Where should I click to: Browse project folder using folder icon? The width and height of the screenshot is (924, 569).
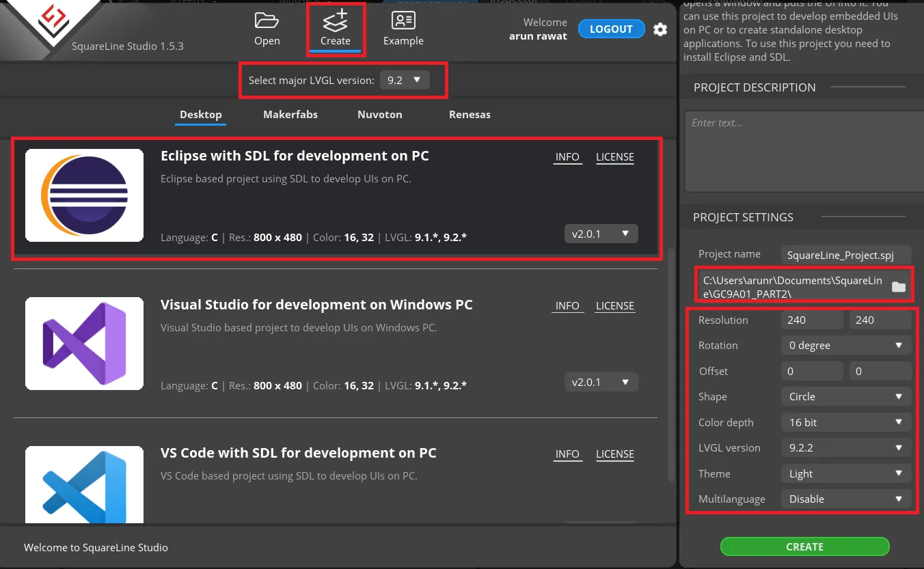(898, 287)
